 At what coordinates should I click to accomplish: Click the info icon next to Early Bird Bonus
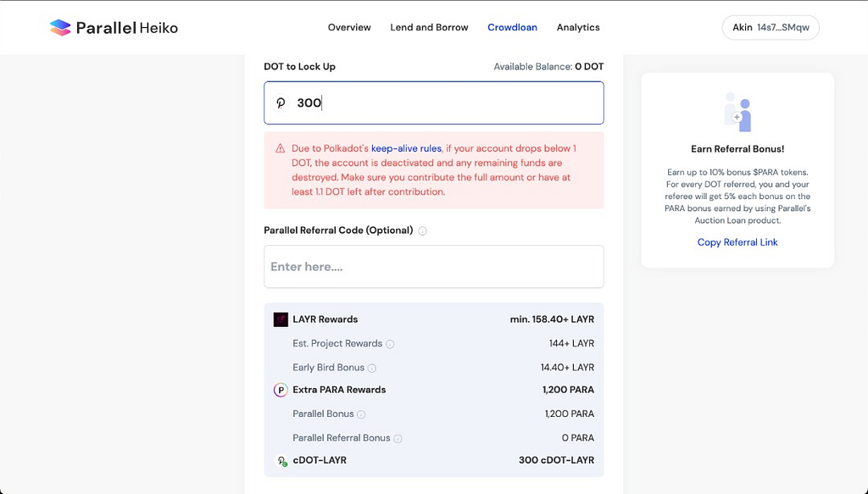(x=372, y=368)
